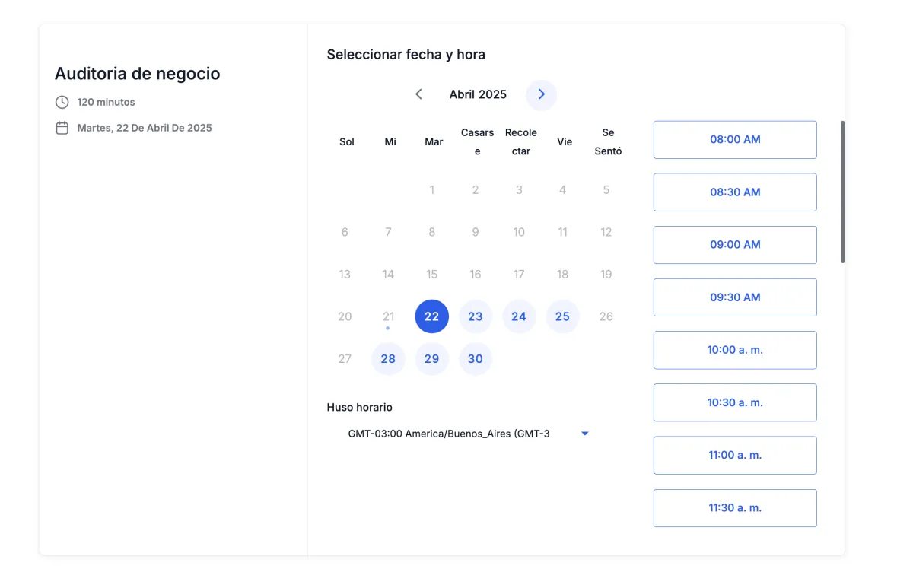Go to the previous month arrow

pos(418,94)
